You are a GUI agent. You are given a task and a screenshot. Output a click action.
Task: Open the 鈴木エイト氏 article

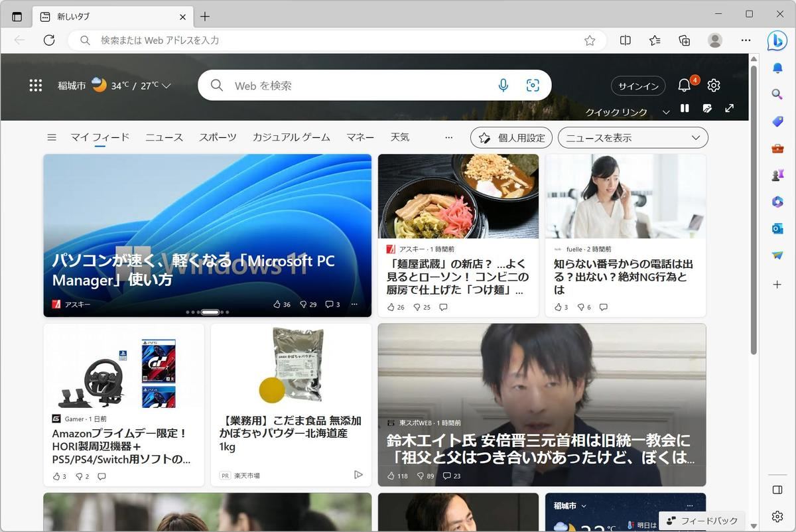coord(541,449)
